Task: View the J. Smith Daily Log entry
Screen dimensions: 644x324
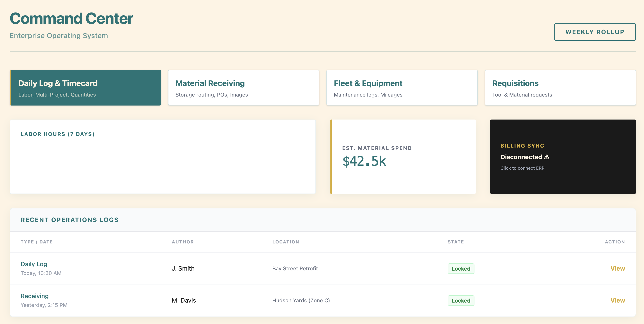Action: pos(617,268)
